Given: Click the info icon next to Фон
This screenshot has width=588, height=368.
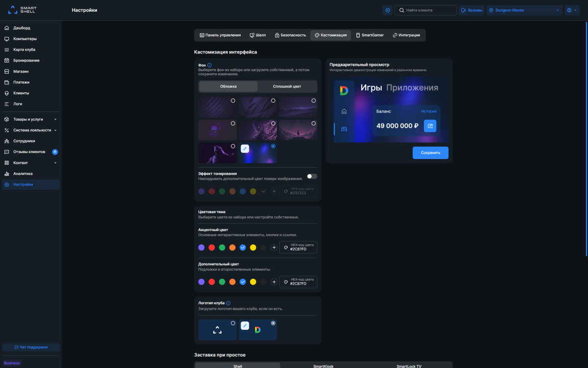Looking at the screenshot, I should (209, 65).
